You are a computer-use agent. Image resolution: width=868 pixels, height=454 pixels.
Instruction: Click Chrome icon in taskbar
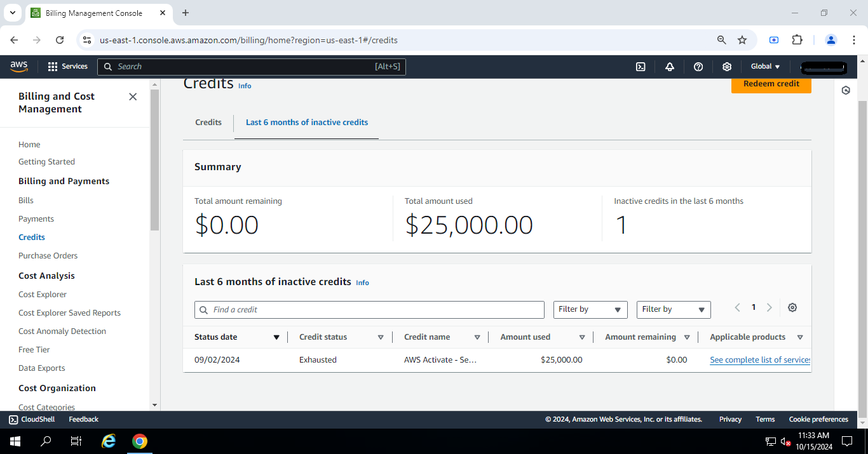[x=140, y=441]
